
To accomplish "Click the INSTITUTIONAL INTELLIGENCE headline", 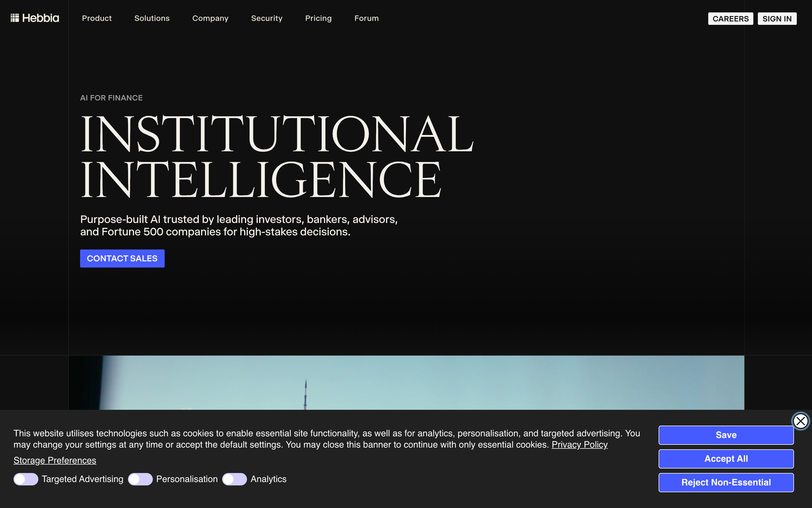I will point(277,156).
